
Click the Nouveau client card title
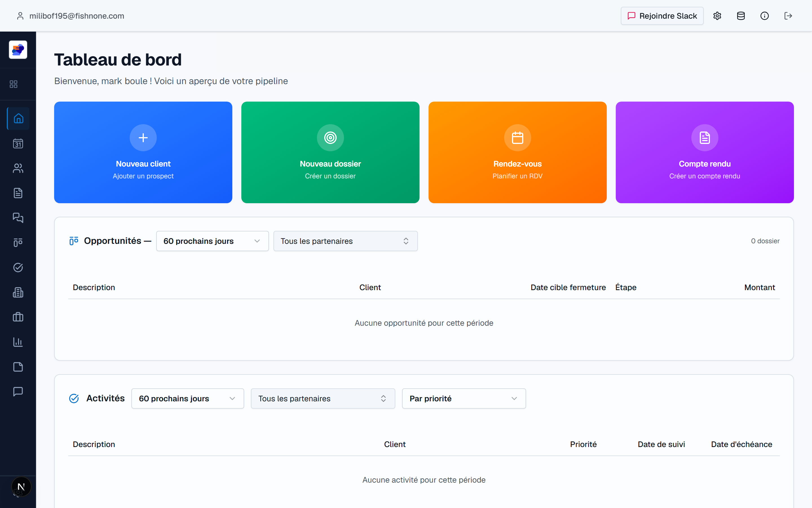(x=143, y=164)
